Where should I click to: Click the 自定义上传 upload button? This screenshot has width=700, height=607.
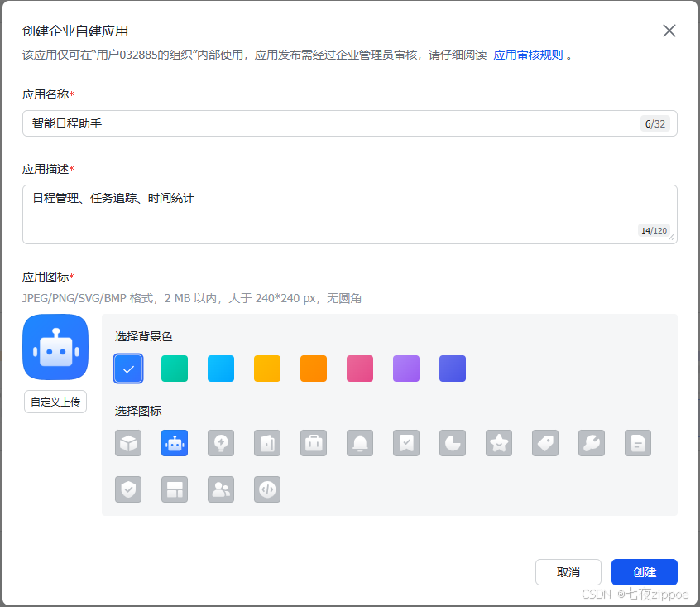pyautogui.click(x=55, y=402)
